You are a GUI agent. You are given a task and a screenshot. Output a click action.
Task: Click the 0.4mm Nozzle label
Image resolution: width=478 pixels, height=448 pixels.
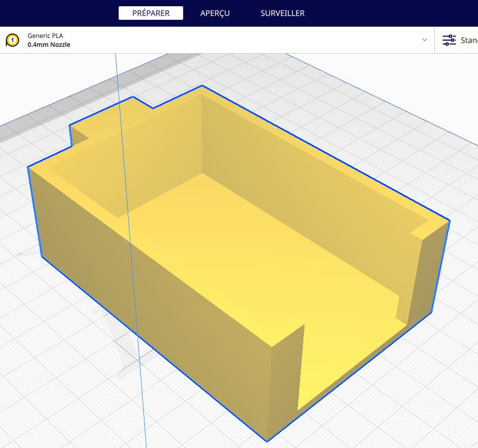pyautogui.click(x=49, y=44)
